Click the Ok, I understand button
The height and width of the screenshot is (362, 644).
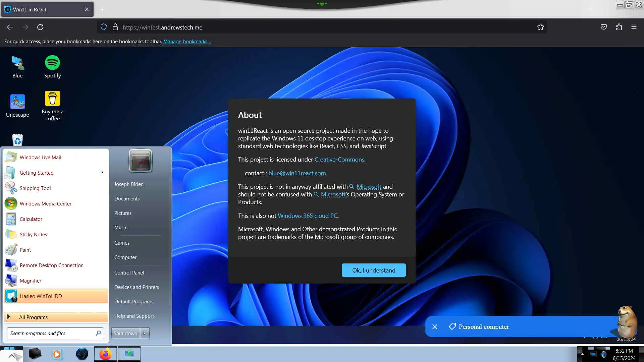pos(373,270)
